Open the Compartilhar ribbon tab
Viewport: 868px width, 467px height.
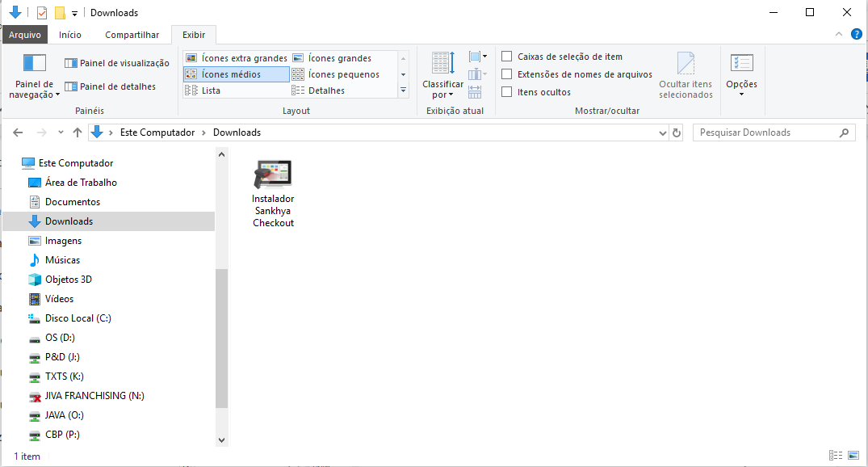(132, 35)
